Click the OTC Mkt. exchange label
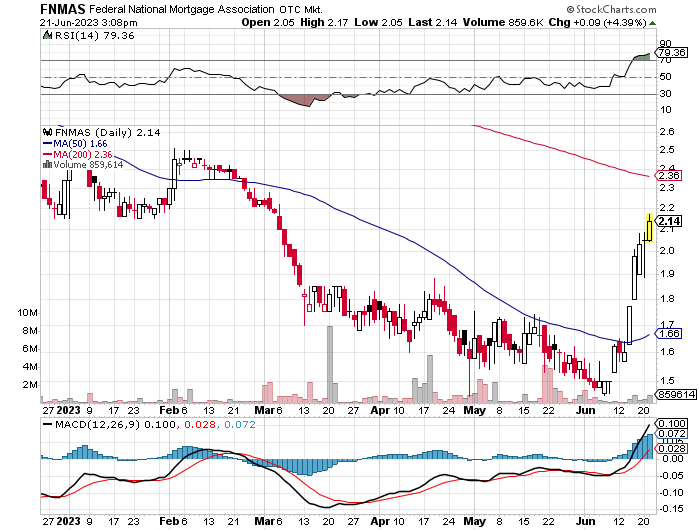 click(x=301, y=9)
